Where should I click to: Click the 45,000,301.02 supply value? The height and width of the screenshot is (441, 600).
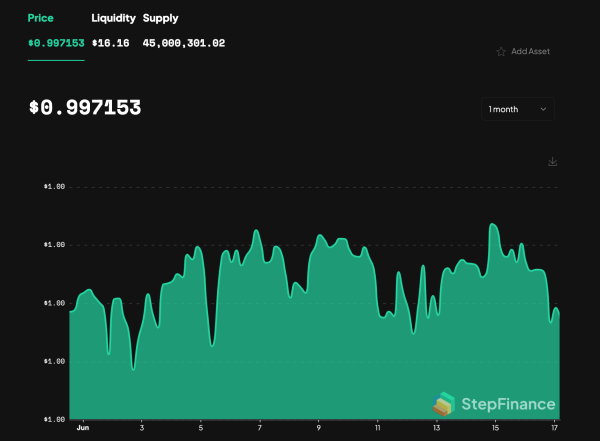tap(184, 43)
